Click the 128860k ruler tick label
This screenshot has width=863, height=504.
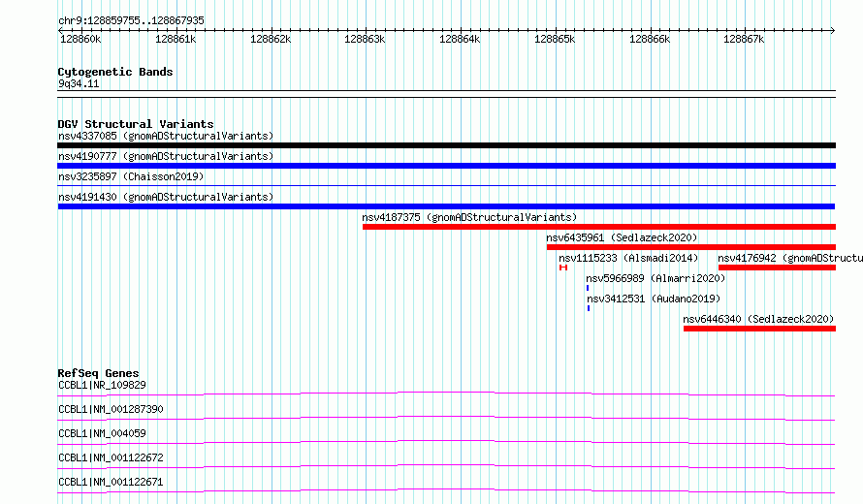80,39
